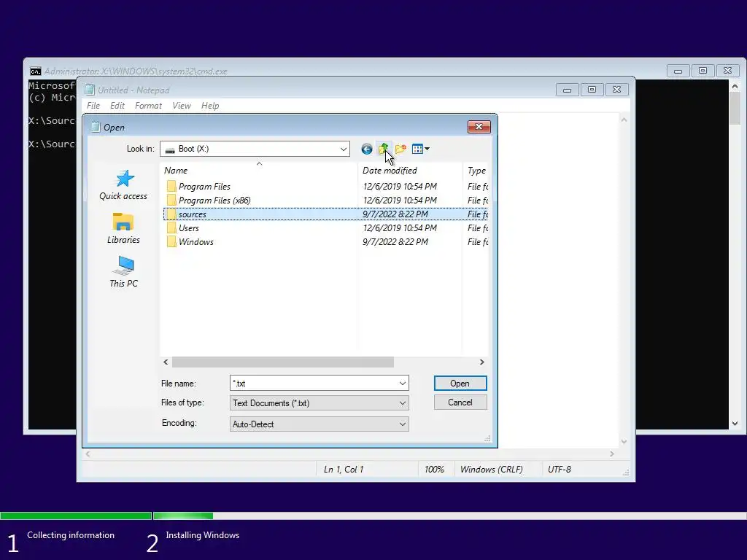Screen dimensions: 747x560
Task: Maximize the cmd.exe window
Action: (x=703, y=71)
